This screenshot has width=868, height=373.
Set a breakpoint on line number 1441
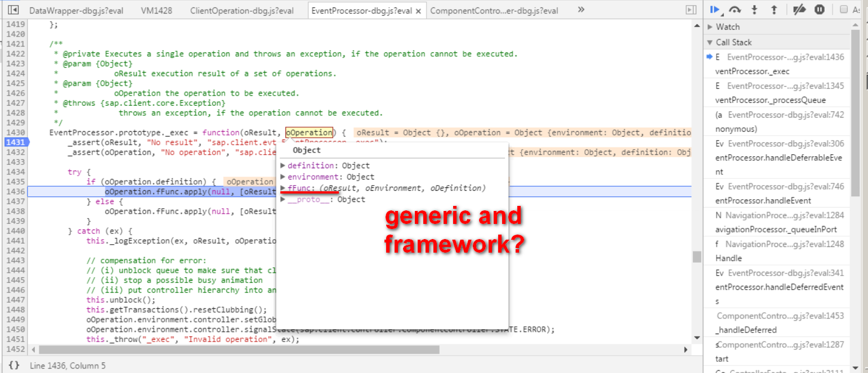15,241
